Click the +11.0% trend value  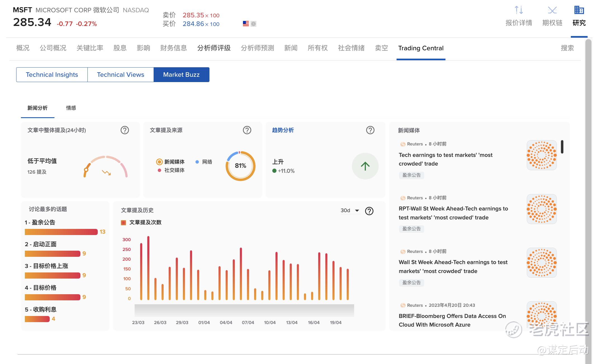(x=286, y=171)
